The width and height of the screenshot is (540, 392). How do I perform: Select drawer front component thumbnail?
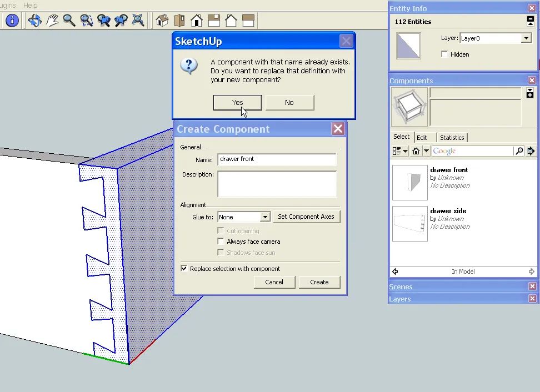(410, 183)
